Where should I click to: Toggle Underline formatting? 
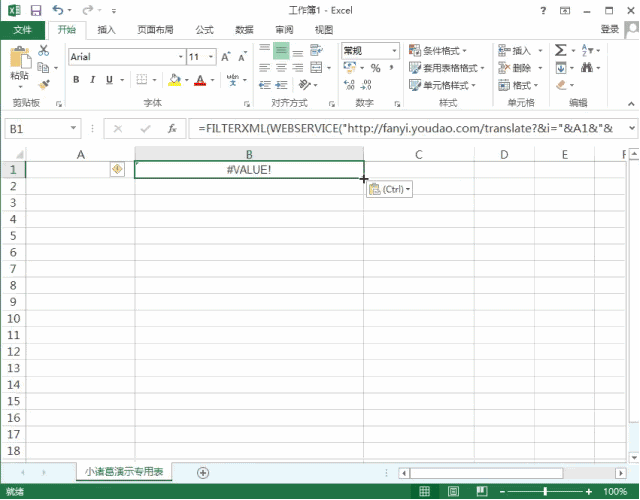coord(110,80)
